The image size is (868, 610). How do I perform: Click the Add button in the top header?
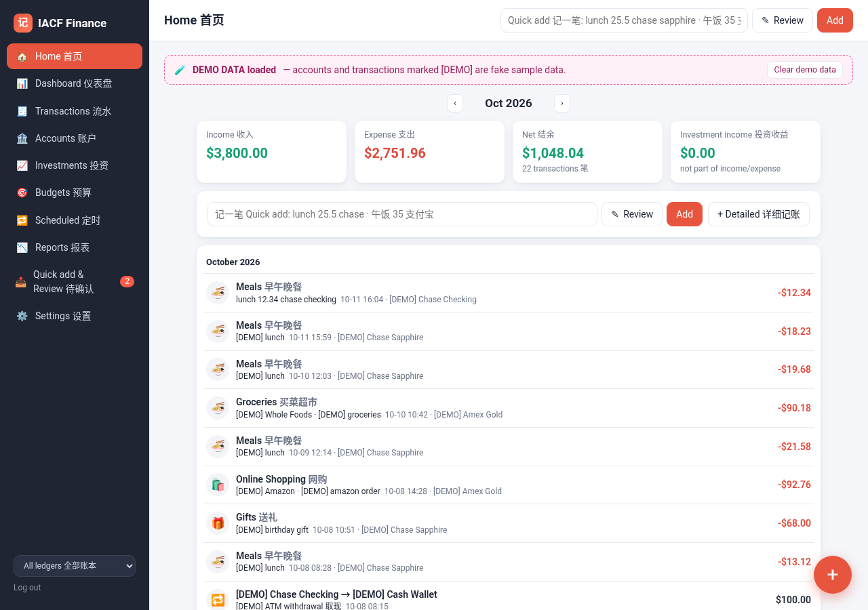click(x=835, y=20)
